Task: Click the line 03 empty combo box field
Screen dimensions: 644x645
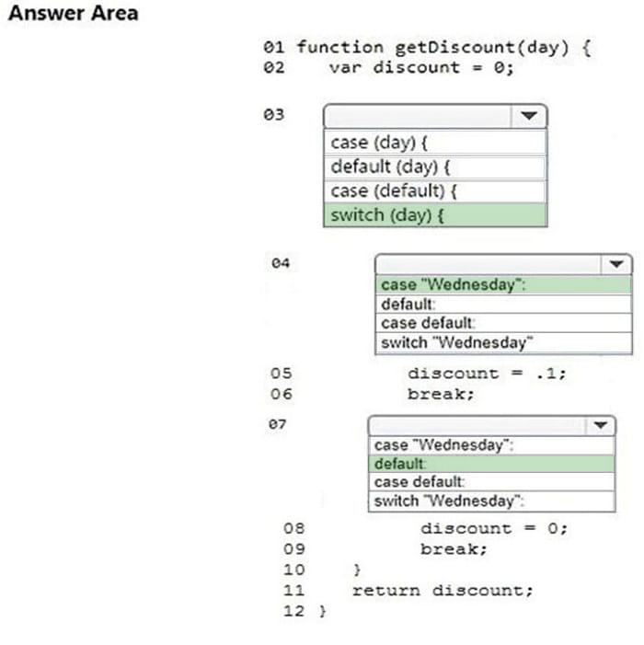Action: (418, 116)
